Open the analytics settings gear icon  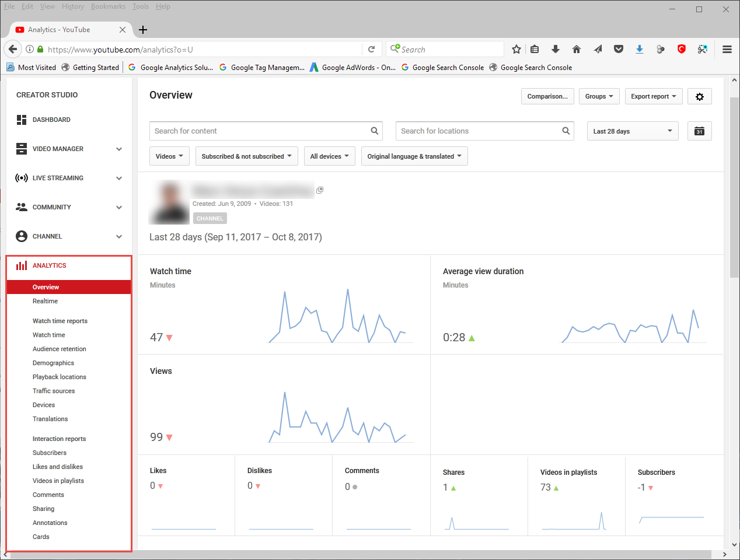pyautogui.click(x=699, y=97)
